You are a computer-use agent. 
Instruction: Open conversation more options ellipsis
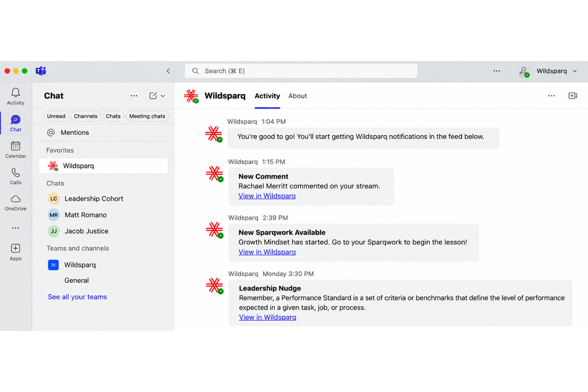551,96
